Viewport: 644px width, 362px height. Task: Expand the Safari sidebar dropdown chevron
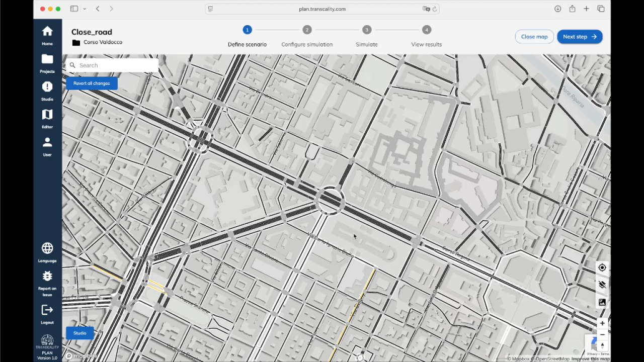85,9
